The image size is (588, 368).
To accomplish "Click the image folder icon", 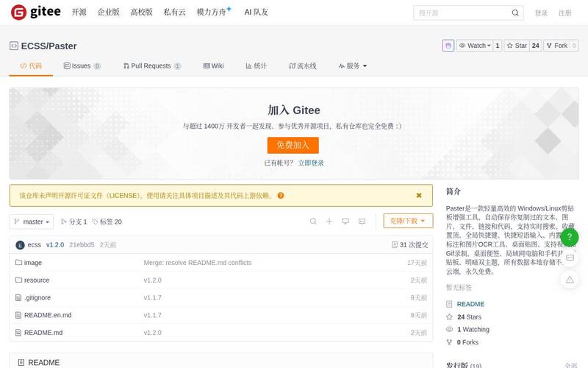I will pyautogui.click(x=18, y=262).
